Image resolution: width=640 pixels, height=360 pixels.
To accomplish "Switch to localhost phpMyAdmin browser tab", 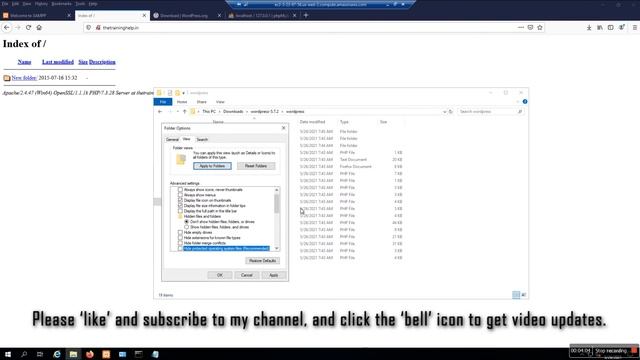I will (x=261, y=15).
